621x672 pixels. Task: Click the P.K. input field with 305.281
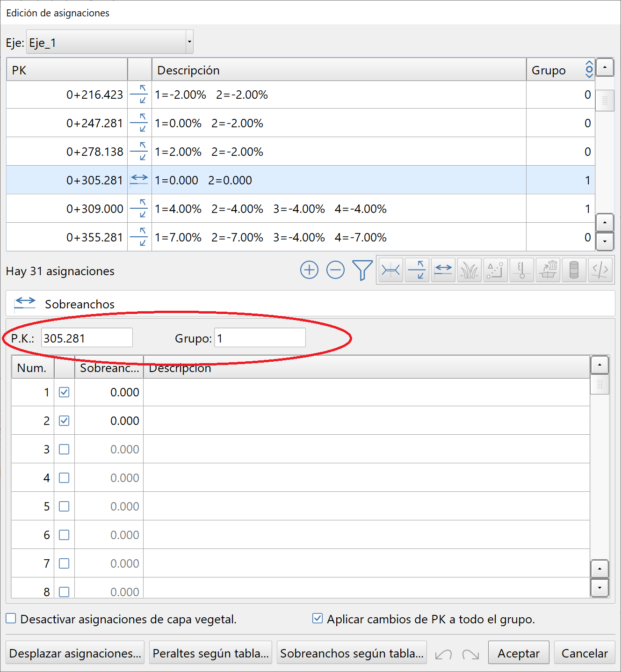click(87, 338)
